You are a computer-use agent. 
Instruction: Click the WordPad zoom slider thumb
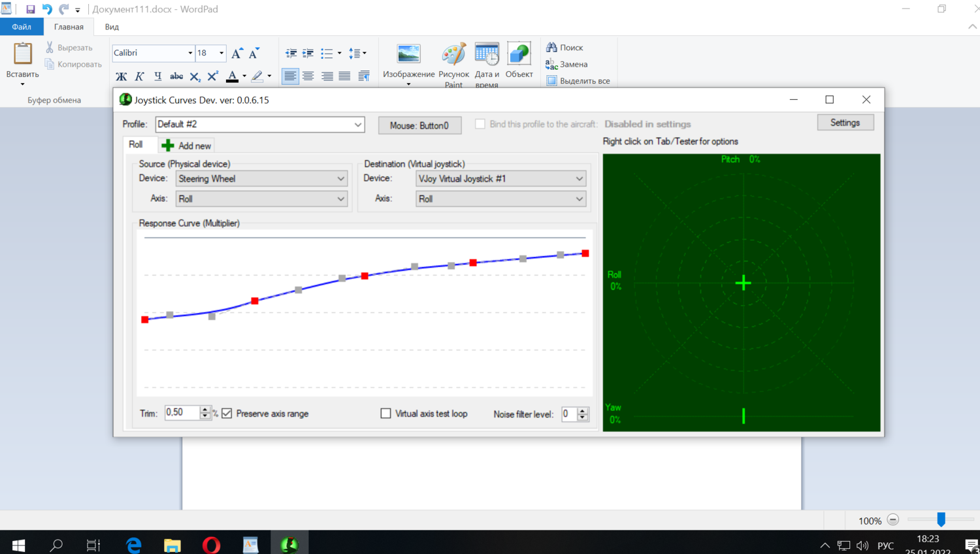(941, 519)
